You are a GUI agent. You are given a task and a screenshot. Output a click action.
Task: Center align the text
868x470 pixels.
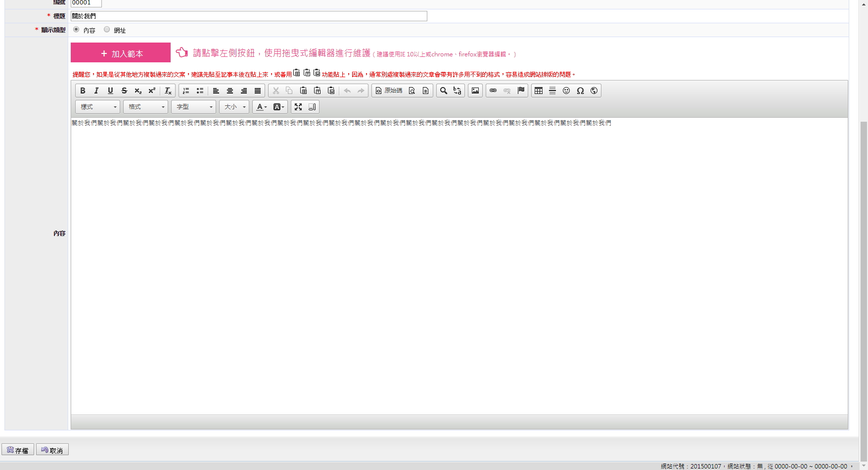[230, 91]
